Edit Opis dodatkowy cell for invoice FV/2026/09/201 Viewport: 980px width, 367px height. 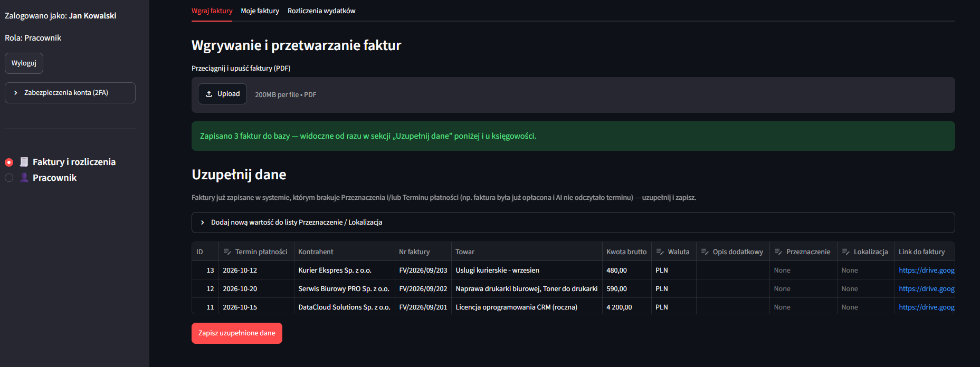(x=733, y=307)
